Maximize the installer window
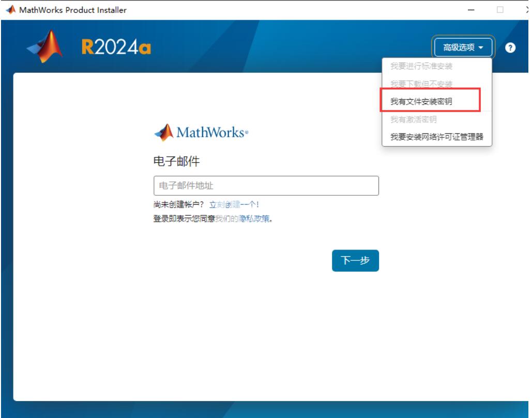The width and height of the screenshot is (532, 418). point(500,10)
